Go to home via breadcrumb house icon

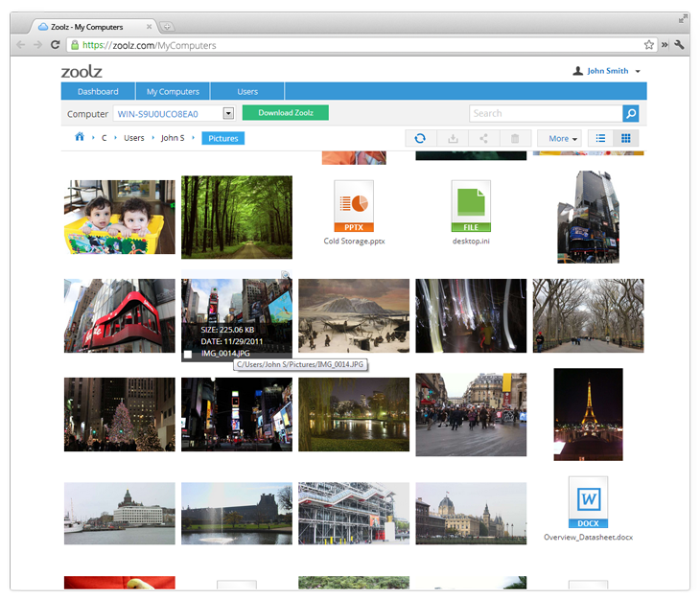(80, 138)
